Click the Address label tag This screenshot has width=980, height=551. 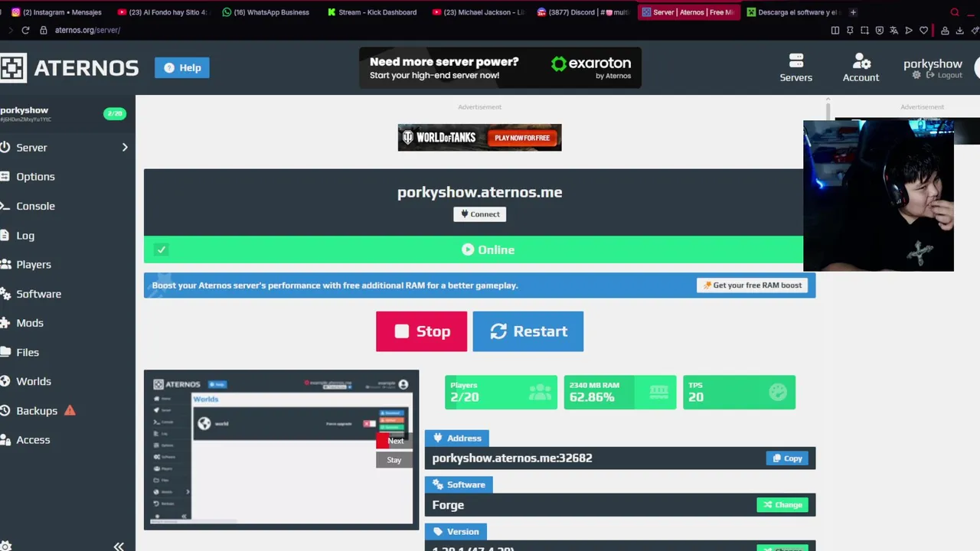(457, 439)
